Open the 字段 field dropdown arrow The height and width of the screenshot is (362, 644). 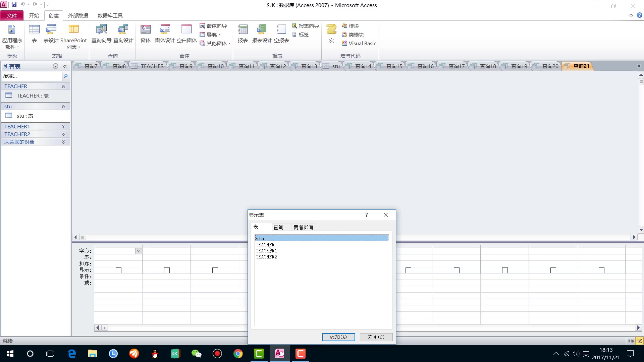(139, 251)
